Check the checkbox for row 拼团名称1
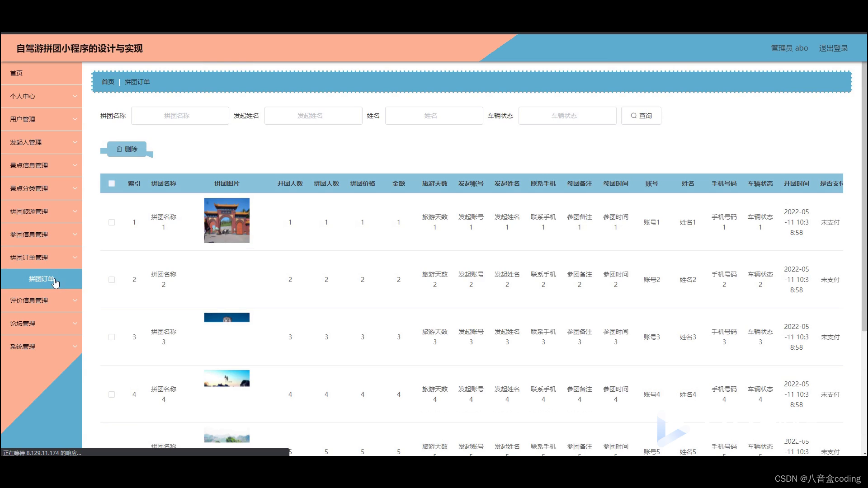The width and height of the screenshot is (868, 488). pos(112,222)
